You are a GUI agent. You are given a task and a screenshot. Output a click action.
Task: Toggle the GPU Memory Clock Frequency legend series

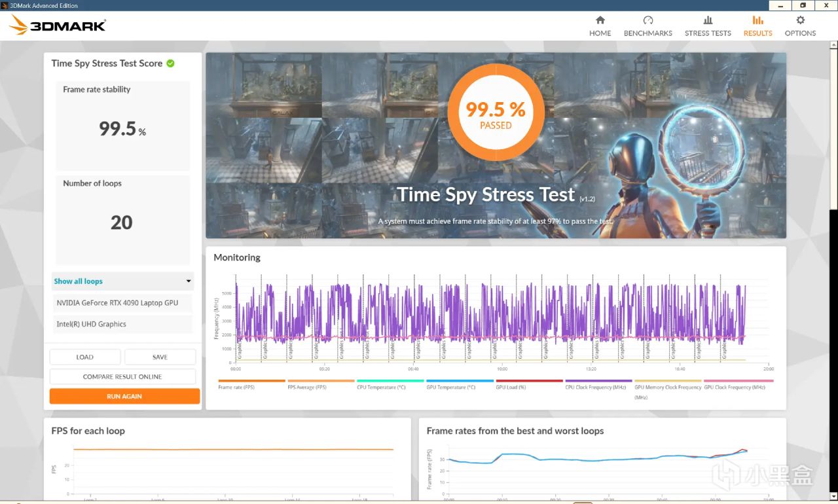click(668, 389)
